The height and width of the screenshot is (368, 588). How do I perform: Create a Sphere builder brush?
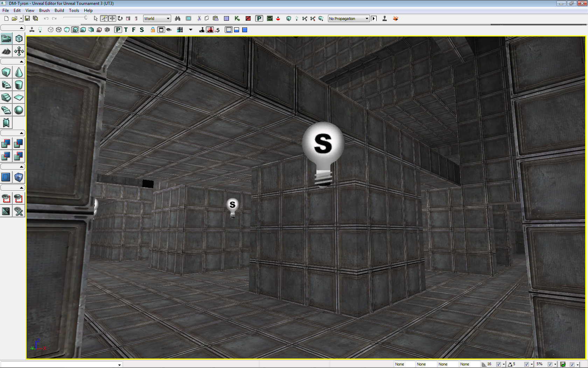19,110
